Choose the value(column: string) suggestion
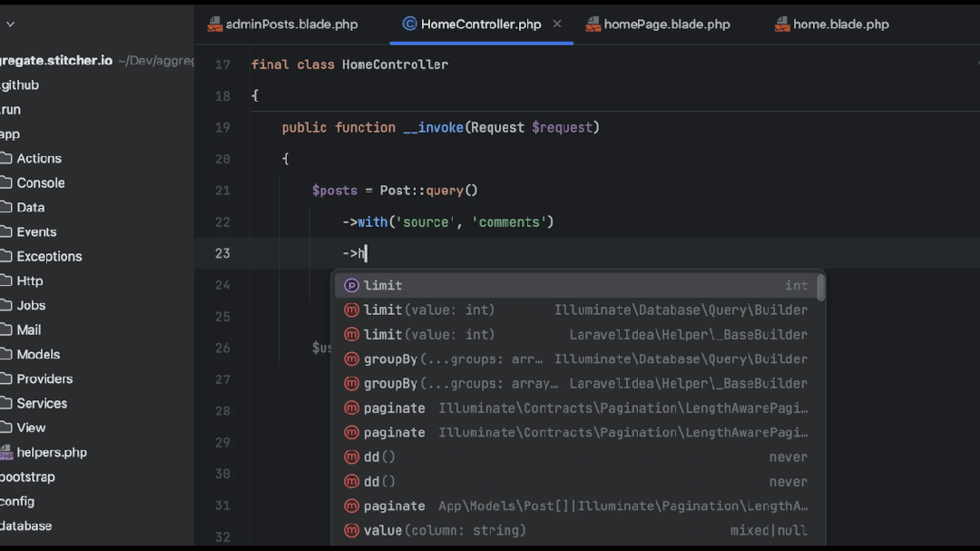 (575, 530)
